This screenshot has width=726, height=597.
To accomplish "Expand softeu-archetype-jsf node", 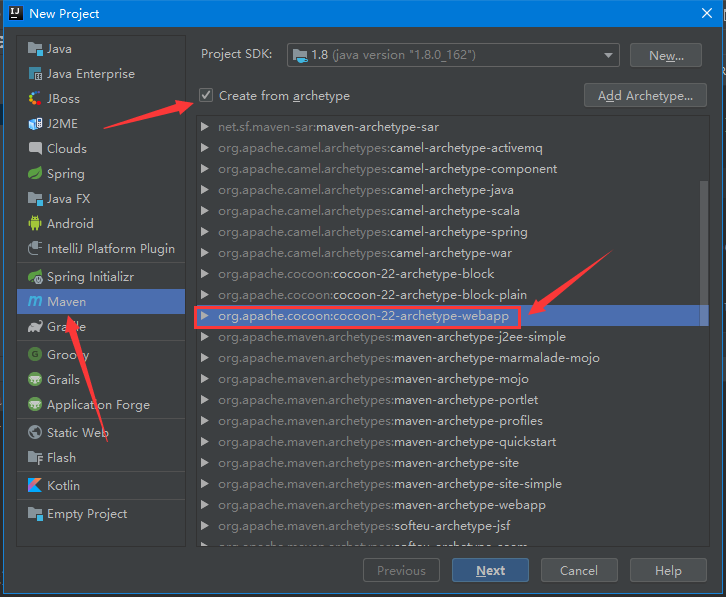I will tap(205, 526).
